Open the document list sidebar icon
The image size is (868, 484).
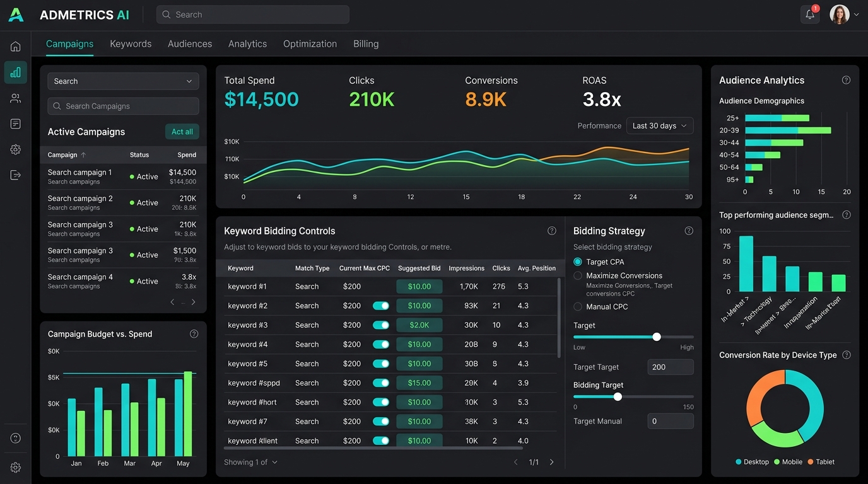(16, 124)
